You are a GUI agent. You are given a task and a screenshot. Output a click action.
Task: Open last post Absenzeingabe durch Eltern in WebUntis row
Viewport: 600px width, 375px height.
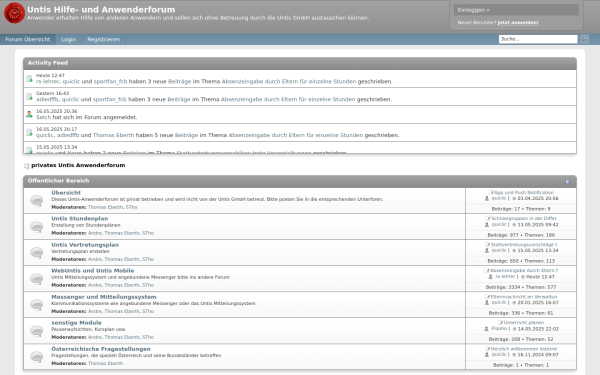coord(524,271)
